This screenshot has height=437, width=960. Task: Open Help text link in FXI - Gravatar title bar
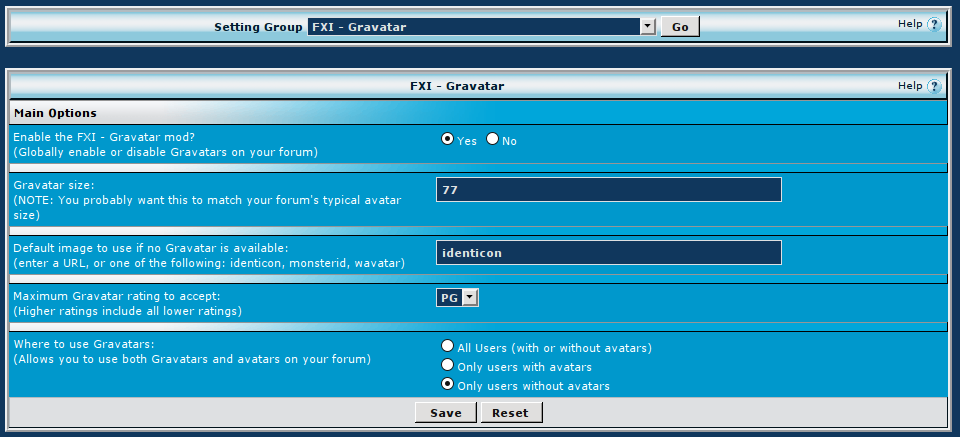[x=909, y=86]
